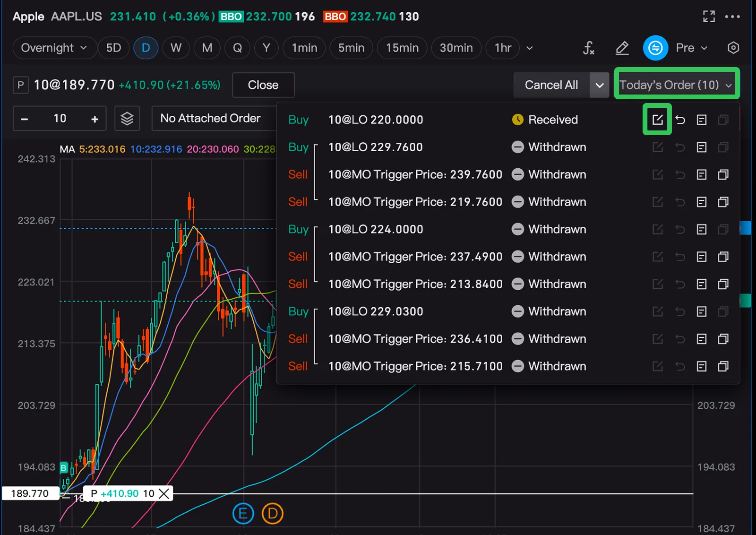Dismiss the position line X marker
This screenshot has width=756, height=535.
coord(164,493)
